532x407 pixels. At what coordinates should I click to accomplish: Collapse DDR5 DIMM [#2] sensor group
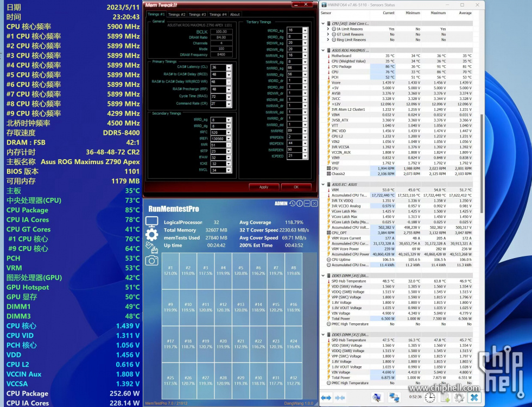pos(323,335)
